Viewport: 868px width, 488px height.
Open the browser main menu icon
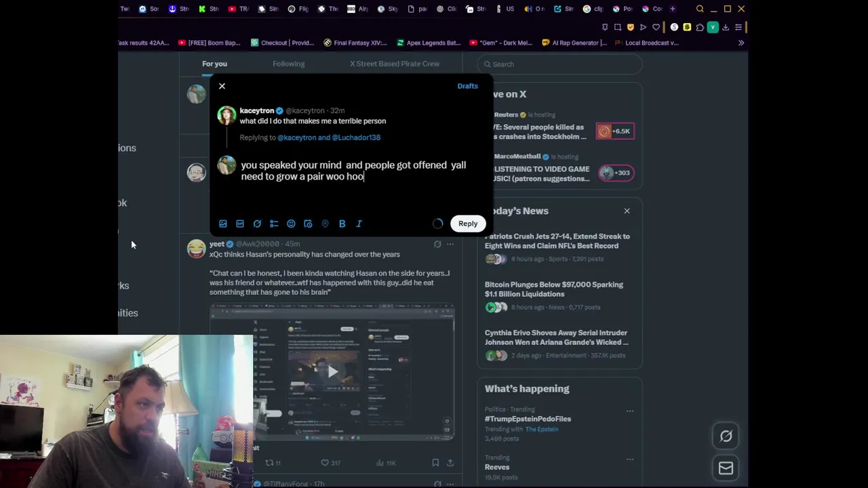738,27
